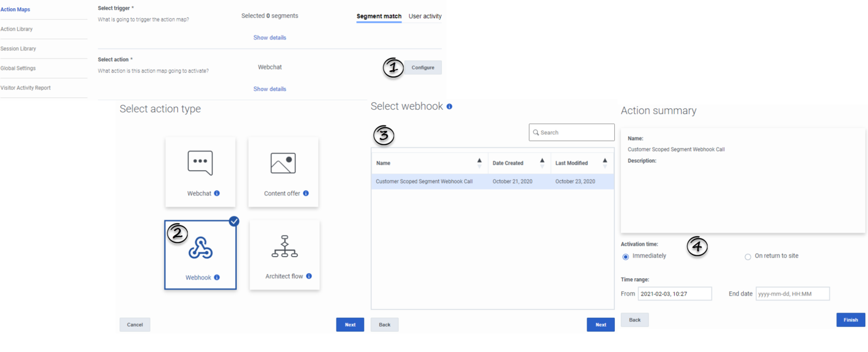Open Visitor Activity Report in sidebar
This screenshot has width=868, height=352.
click(x=26, y=87)
